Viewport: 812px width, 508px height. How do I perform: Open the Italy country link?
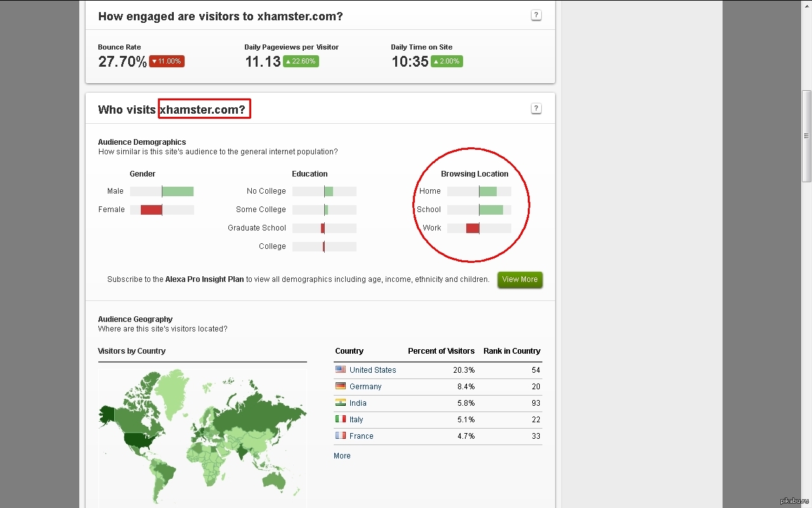click(x=357, y=420)
